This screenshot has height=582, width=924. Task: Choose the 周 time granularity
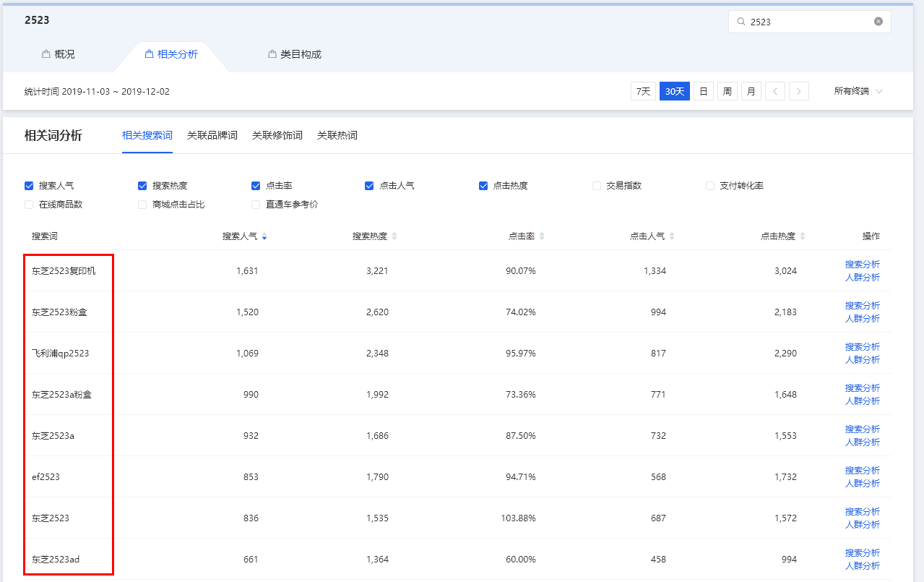727,92
